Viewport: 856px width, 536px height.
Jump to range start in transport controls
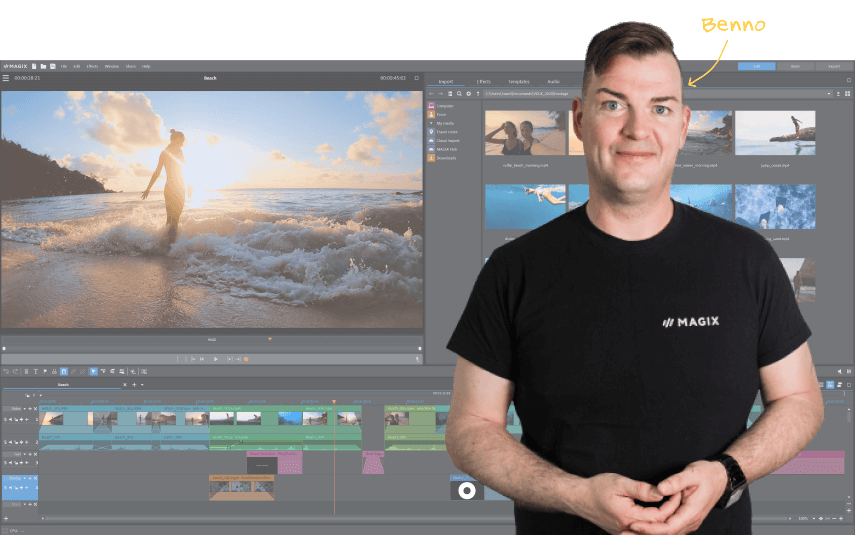click(x=193, y=359)
